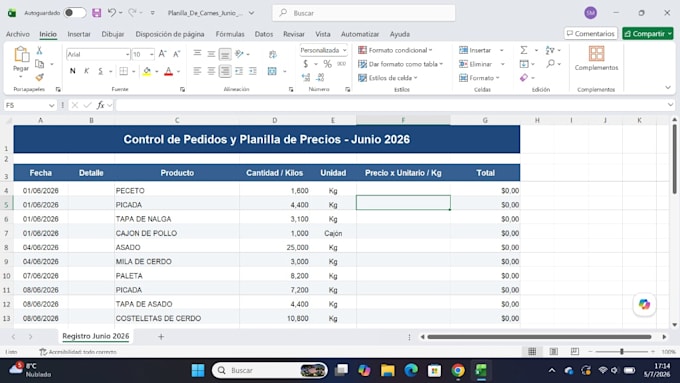Click the insert function fx icon
The height and width of the screenshot is (383, 680).
pos(101,105)
